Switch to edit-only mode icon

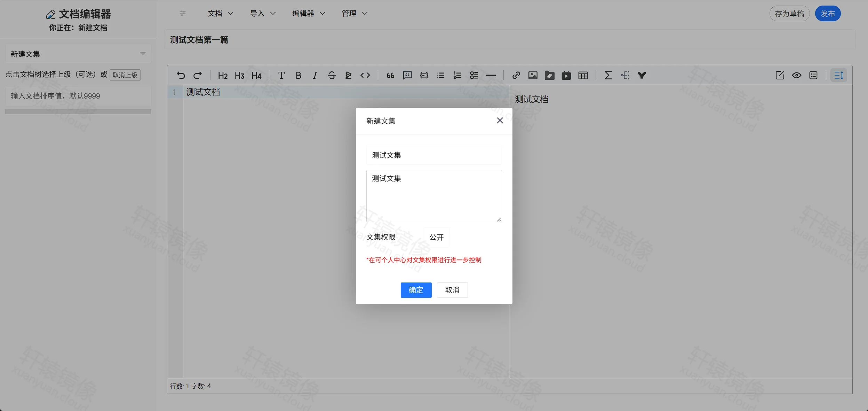pos(780,75)
